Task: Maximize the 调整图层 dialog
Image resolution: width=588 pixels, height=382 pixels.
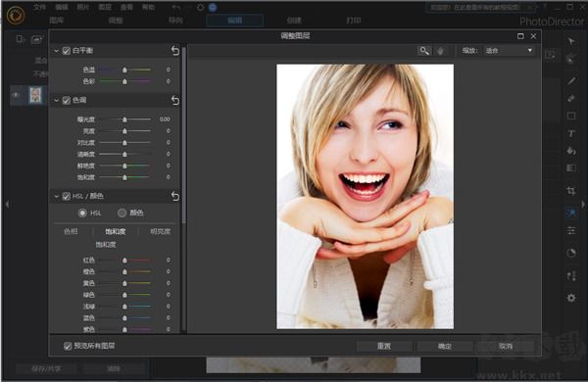Action: click(520, 36)
